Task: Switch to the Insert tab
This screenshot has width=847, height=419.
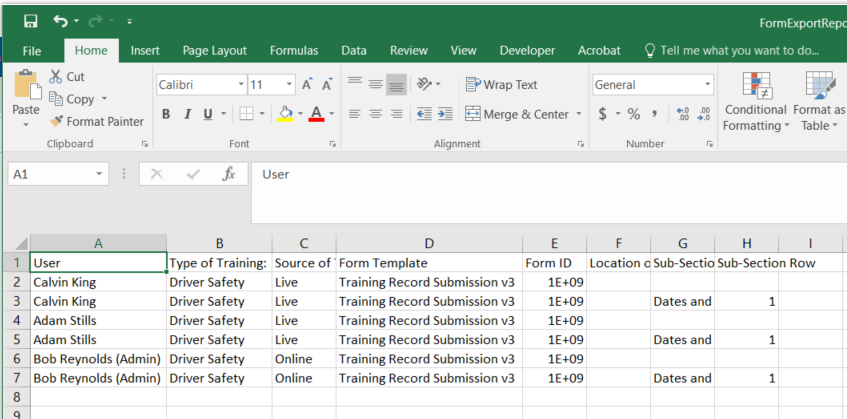Action: pyautogui.click(x=145, y=51)
